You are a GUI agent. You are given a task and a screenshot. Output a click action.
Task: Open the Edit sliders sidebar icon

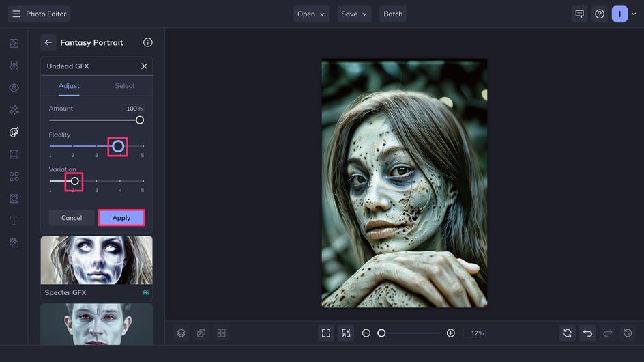(14, 66)
